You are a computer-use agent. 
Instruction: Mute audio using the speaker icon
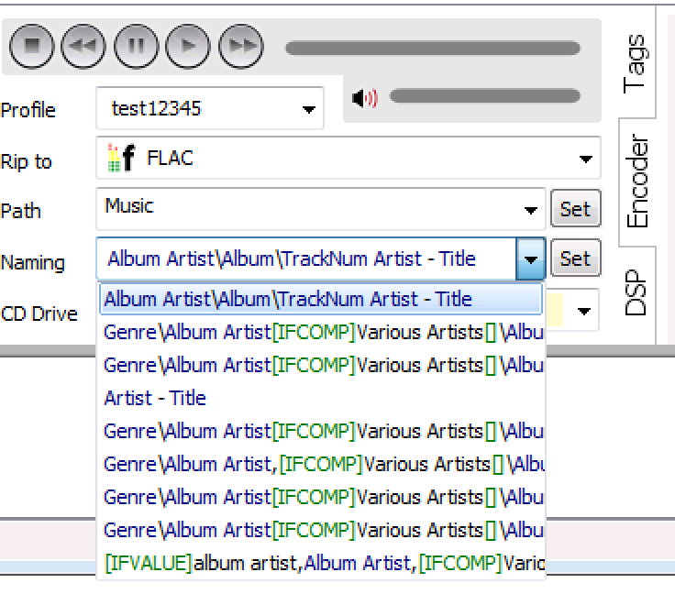coord(364,98)
